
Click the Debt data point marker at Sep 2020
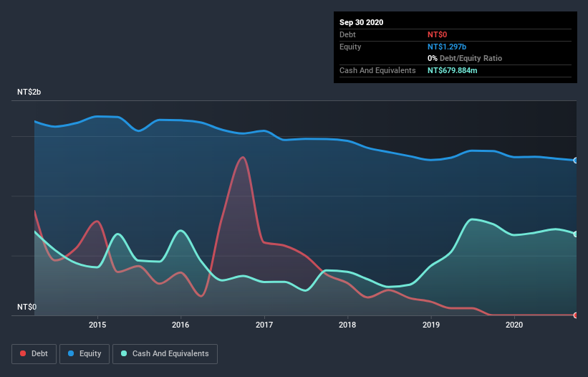click(576, 315)
